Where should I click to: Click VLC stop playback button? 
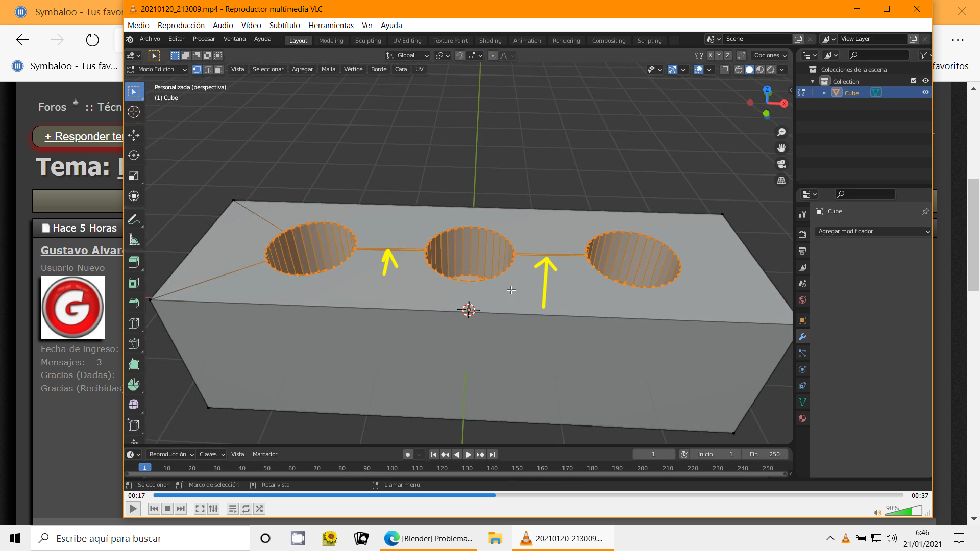(167, 509)
